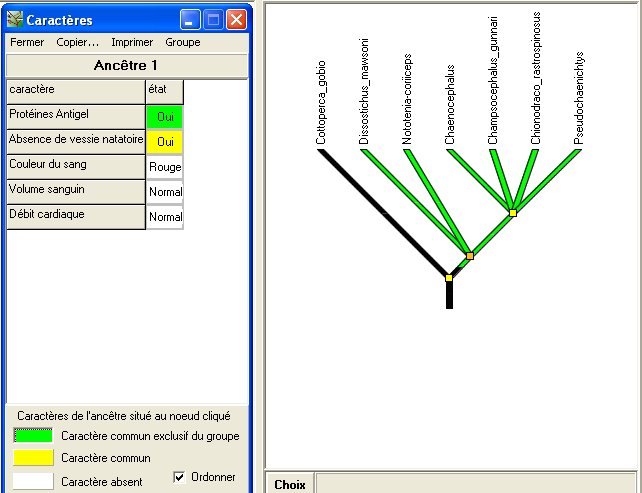
Task: Click the green Oui state cell
Action: point(165,117)
